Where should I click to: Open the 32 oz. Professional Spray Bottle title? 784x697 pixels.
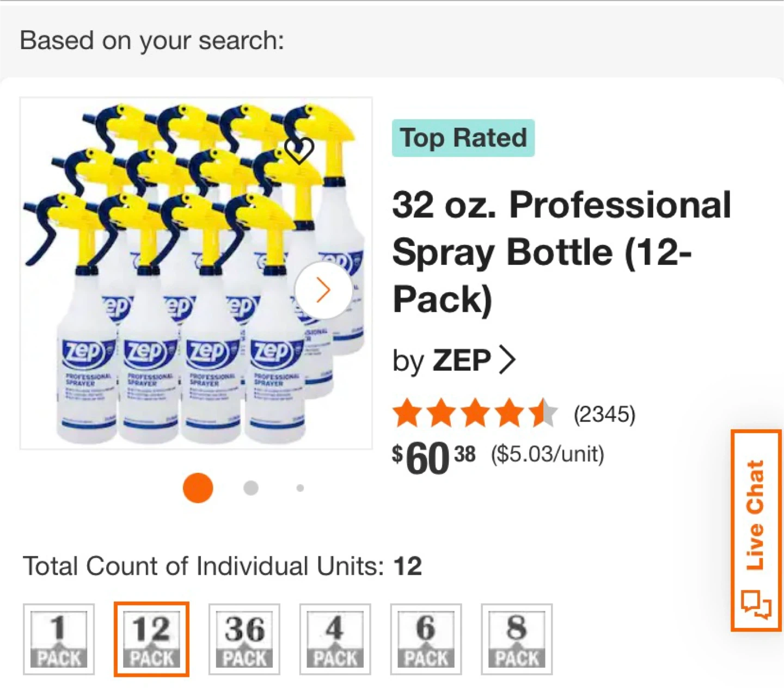(561, 251)
